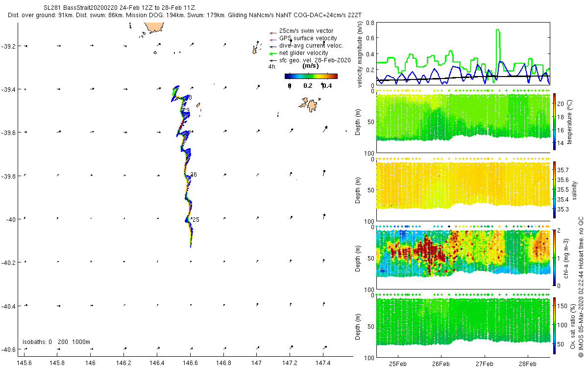Click latitude label "-39.6"
The image size is (588, 368).
pos(9,133)
